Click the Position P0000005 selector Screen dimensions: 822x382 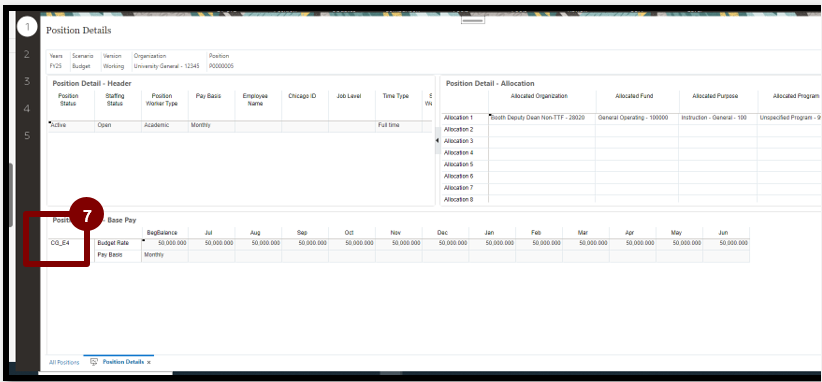pos(221,61)
